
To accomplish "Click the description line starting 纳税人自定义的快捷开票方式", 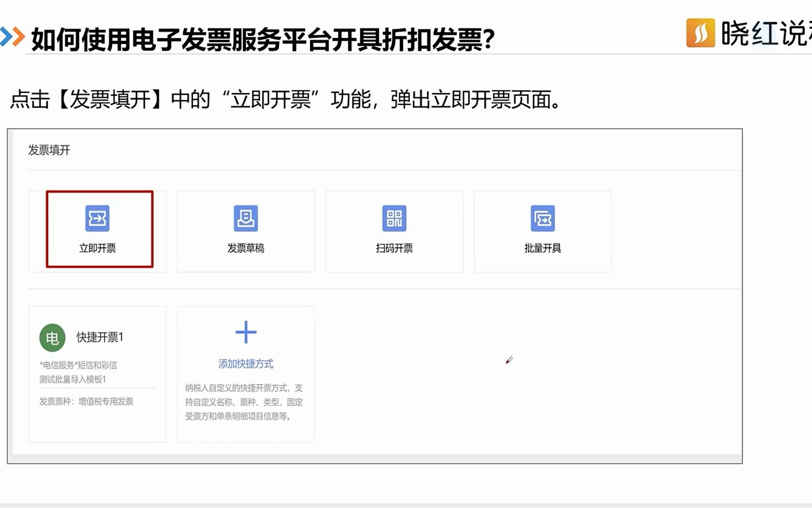I will [244, 388].
